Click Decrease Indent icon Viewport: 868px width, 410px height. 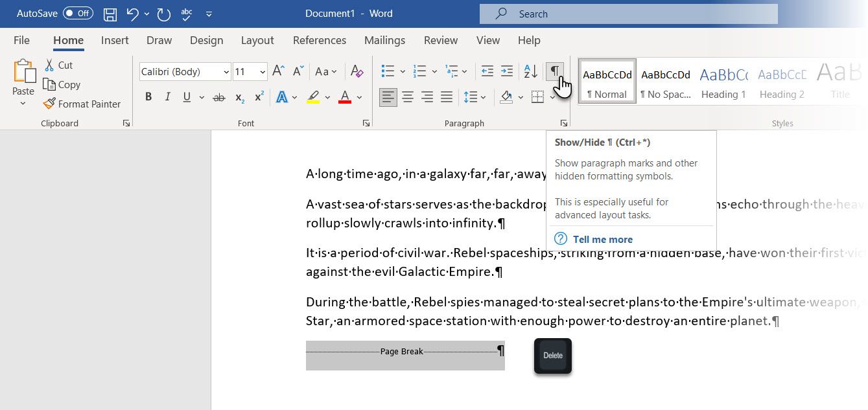point(487,71)
